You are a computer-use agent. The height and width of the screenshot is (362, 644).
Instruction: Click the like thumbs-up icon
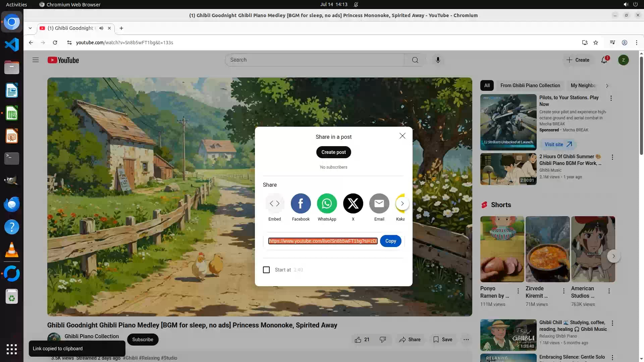point(358,340)
